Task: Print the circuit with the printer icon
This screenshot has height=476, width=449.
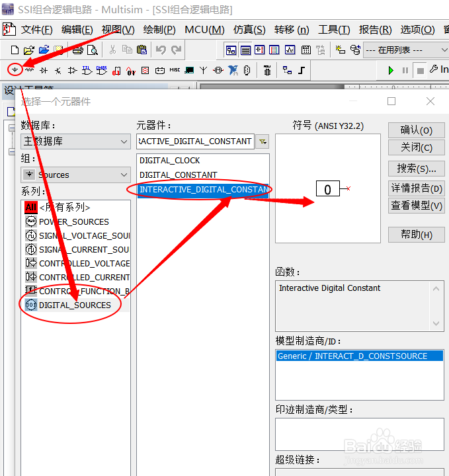Action: (78, 50)
